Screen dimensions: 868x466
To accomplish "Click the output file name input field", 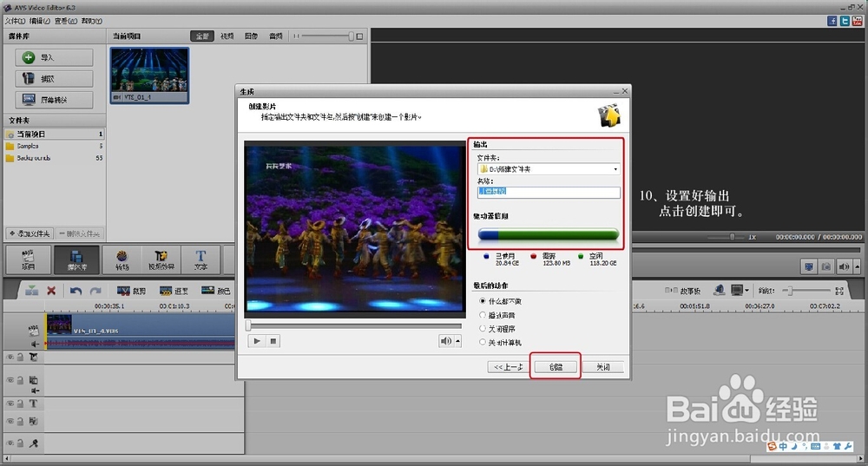I will click(x=549, y=192).
